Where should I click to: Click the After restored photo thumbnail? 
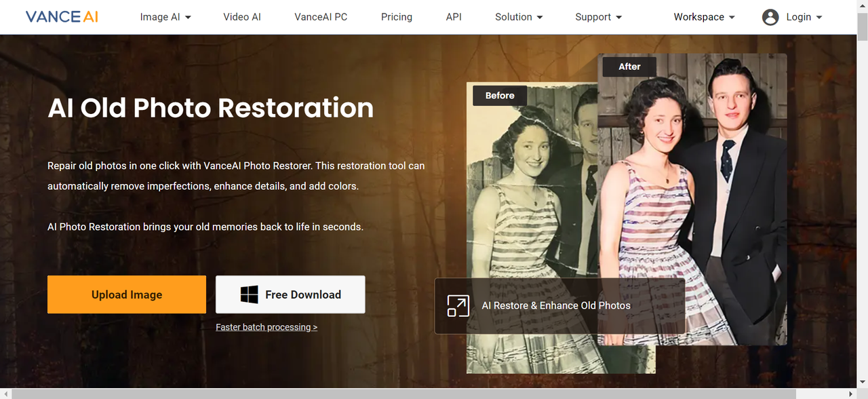(x=692, y=199)
